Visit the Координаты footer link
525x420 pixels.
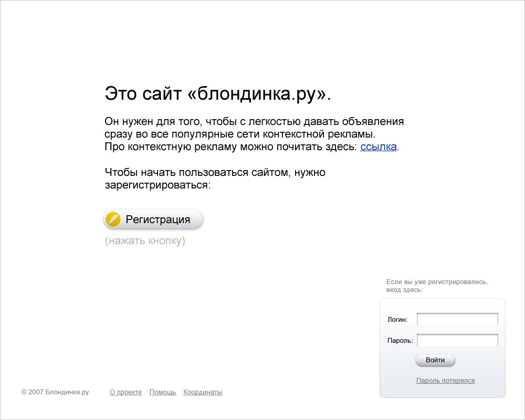[203, 392]
